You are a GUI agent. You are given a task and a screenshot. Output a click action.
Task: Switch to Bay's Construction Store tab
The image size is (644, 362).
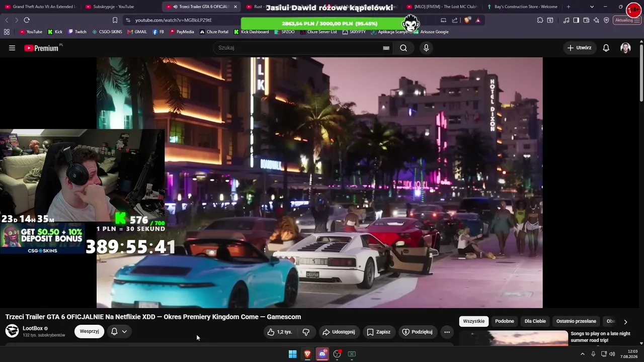coord(522,7)
